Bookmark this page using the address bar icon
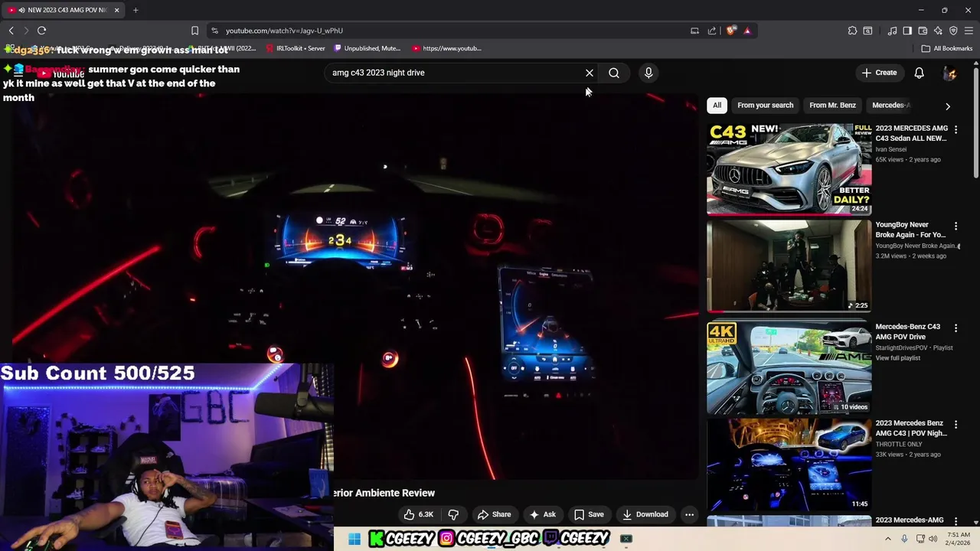 pos(194,31)
